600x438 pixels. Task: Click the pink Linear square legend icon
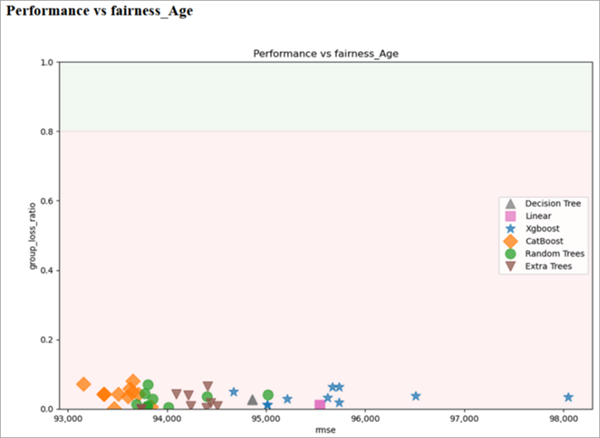[511, 216]
